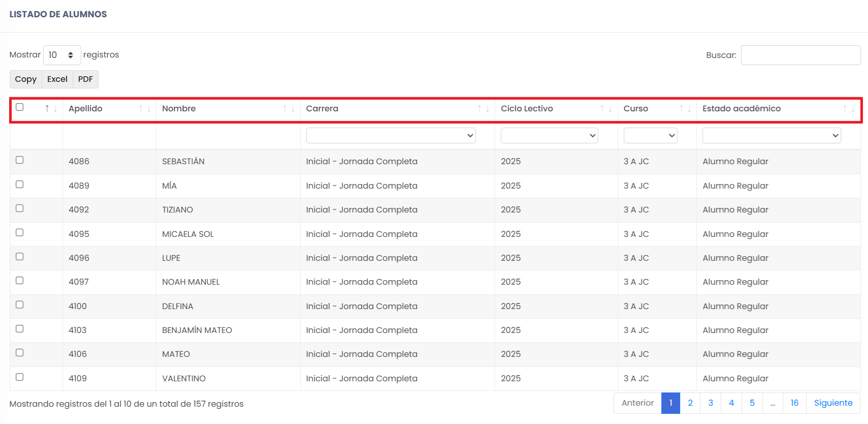Screen dimensions: 868x424
Task: Click the name VALENTINO
Action: pos(184,379)
